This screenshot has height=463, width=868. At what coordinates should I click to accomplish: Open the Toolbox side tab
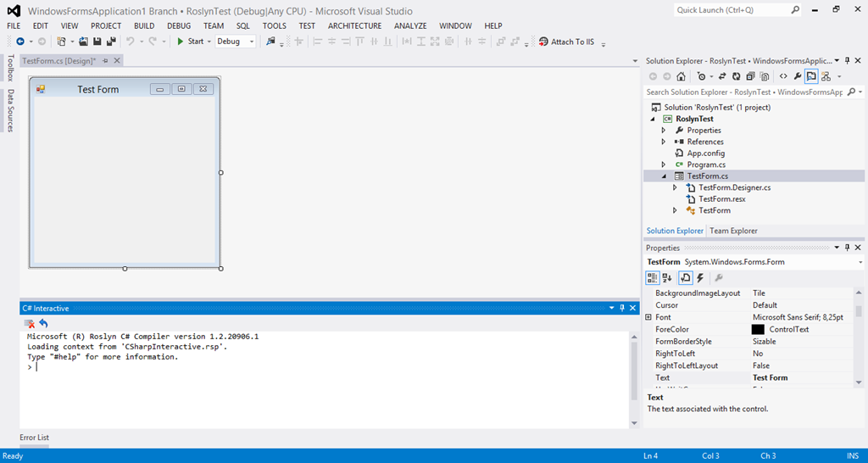[x=10, y=68]
